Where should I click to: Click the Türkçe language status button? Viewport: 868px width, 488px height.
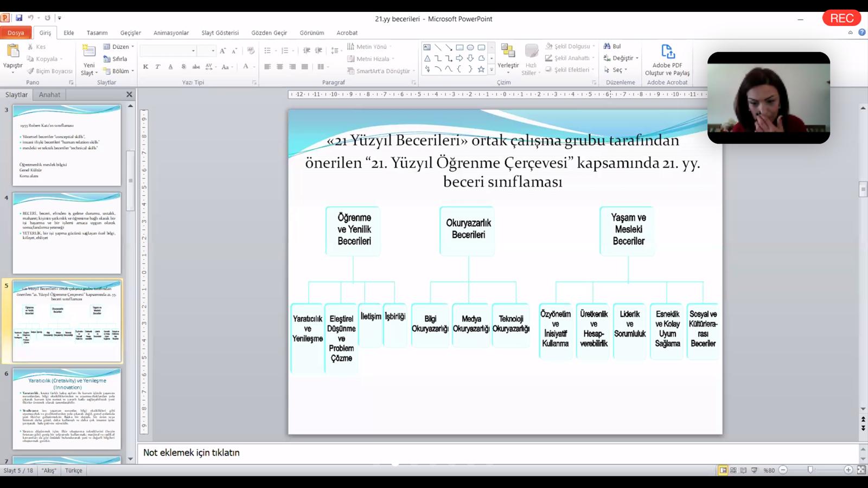tap(74, 470)
